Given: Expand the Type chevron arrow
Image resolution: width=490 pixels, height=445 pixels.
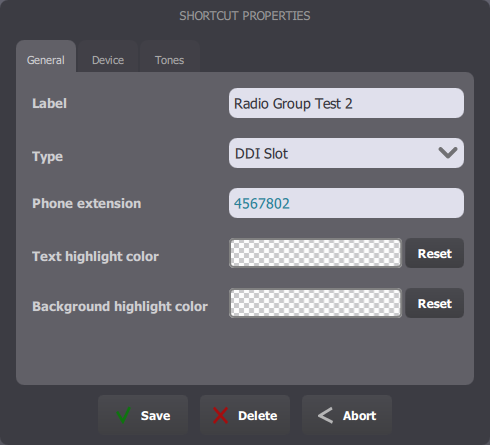Looking at the screenshot, I should [x=448, y=153].
